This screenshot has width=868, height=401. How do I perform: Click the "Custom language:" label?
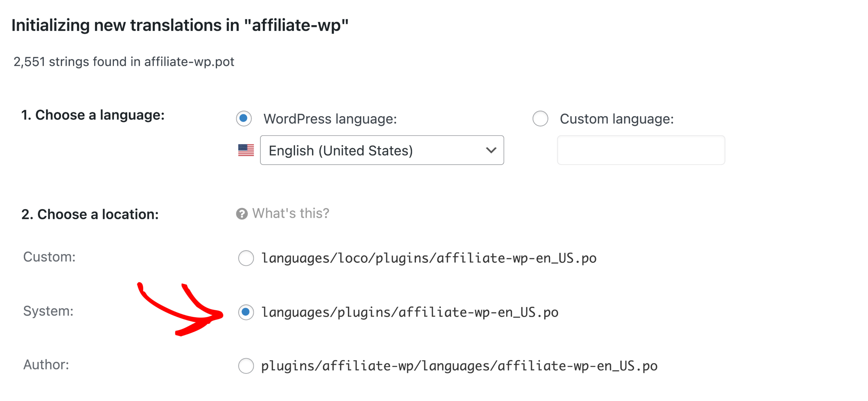coord(616,119)
